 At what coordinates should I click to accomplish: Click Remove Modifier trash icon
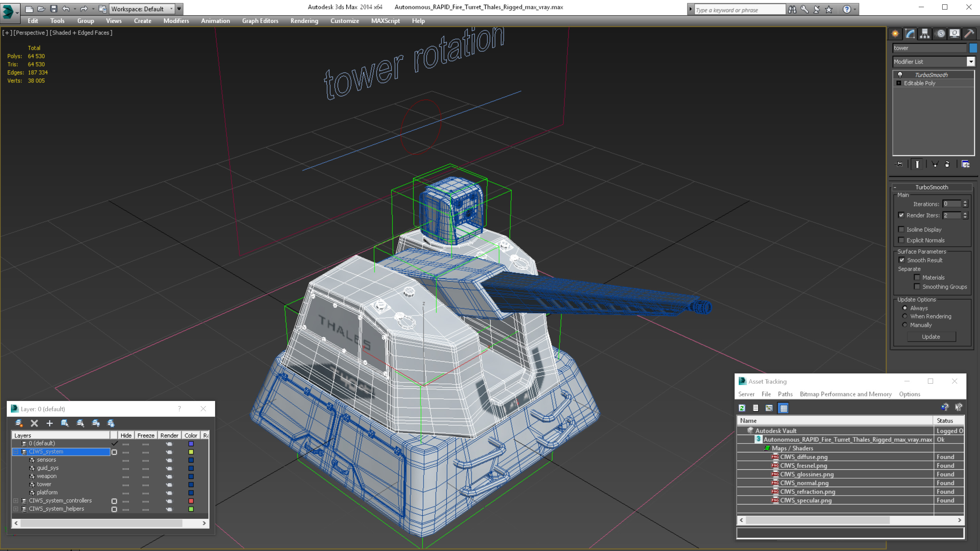tap(947, 164)
